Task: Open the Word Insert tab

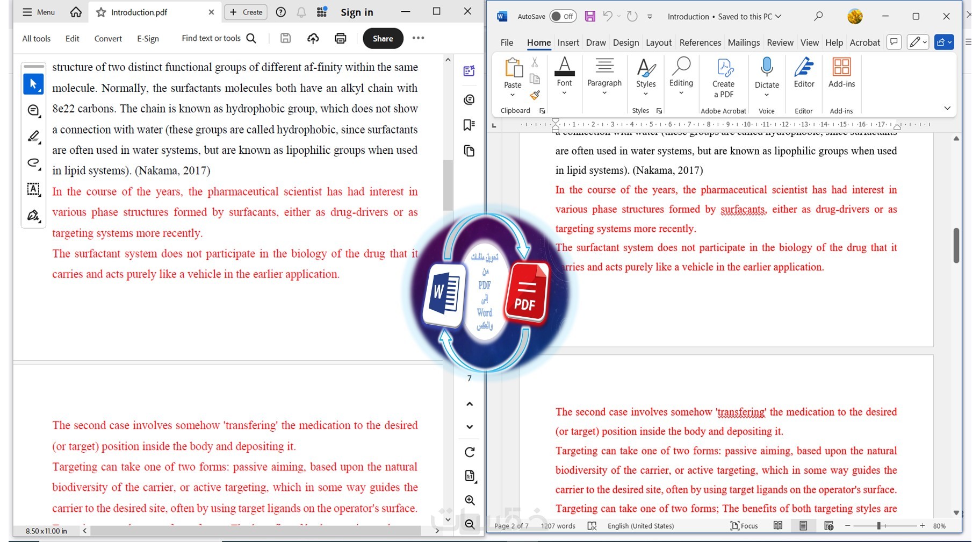Action: coord(568,42)
